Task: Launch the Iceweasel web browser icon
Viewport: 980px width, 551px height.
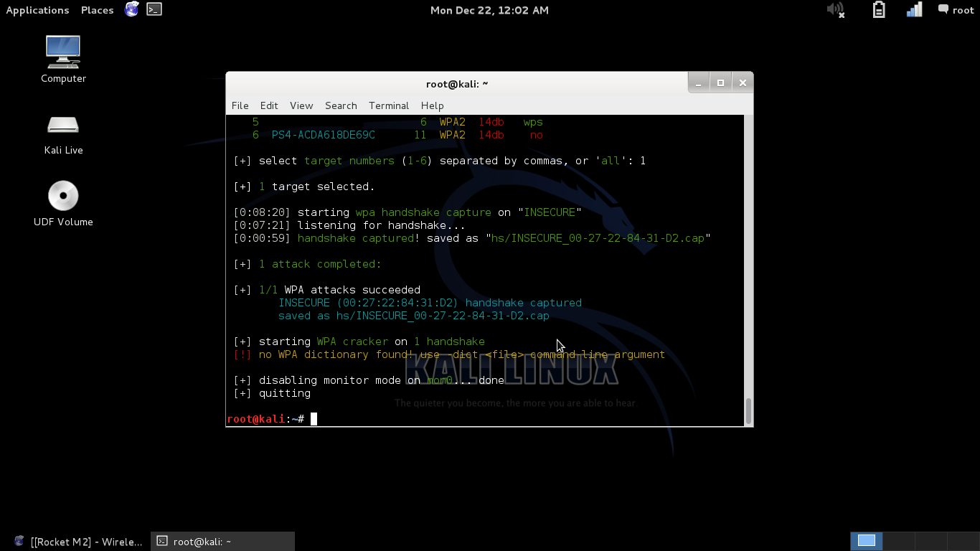Action: pyautogui.click(x=131, y=9)
